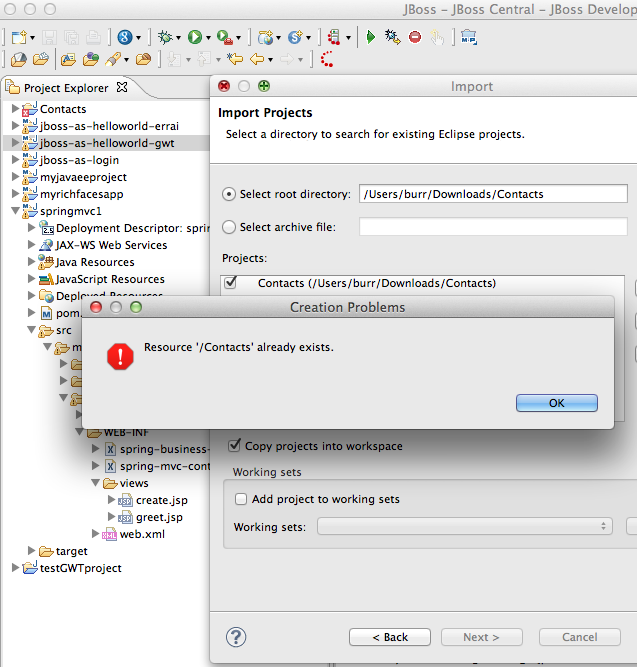
Task: Select myjavaeeproject in the tree
Action: (x=83, y=177)
